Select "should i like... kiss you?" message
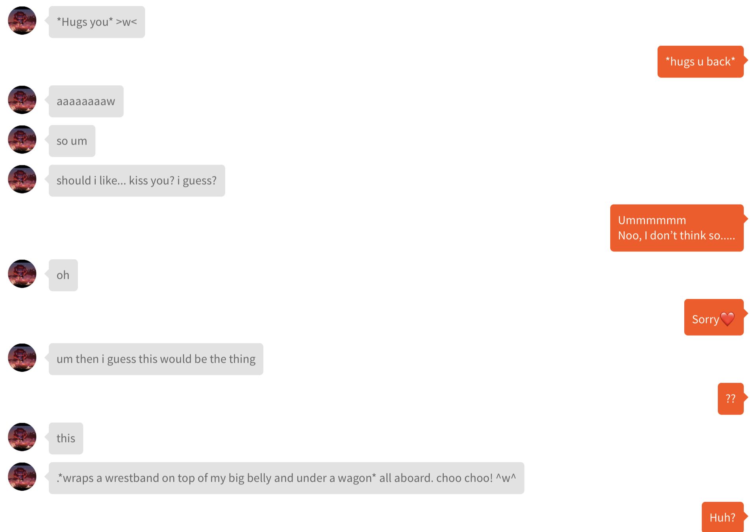 point(137,181)
